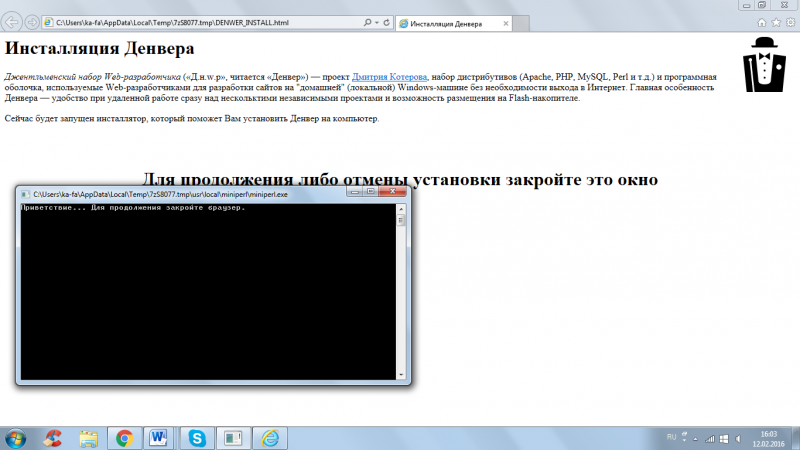Open Skype from the taskbar

pyautogui.click(x=196, y=437)
